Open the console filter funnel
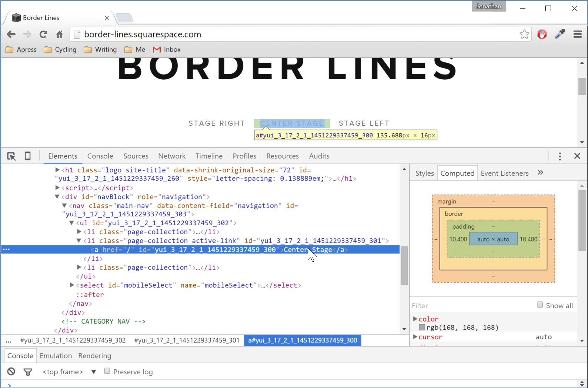The height and width of the screenshot is (388, 588). [28, 372]
